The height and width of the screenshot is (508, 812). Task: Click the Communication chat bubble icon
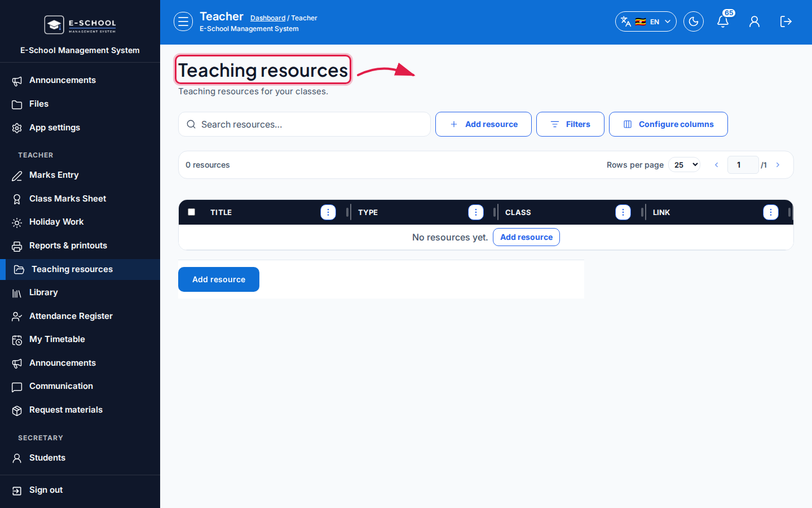17,387
